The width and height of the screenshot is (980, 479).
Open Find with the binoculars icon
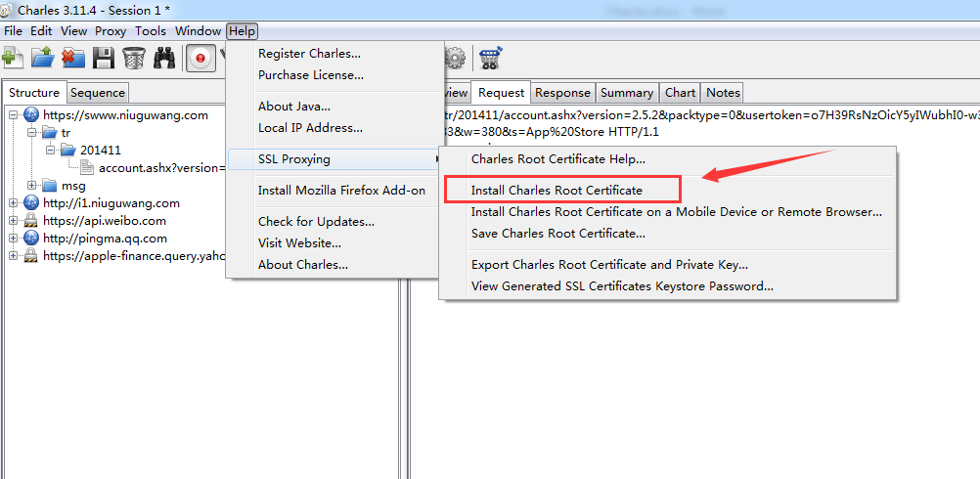click(x=164, y=58)
